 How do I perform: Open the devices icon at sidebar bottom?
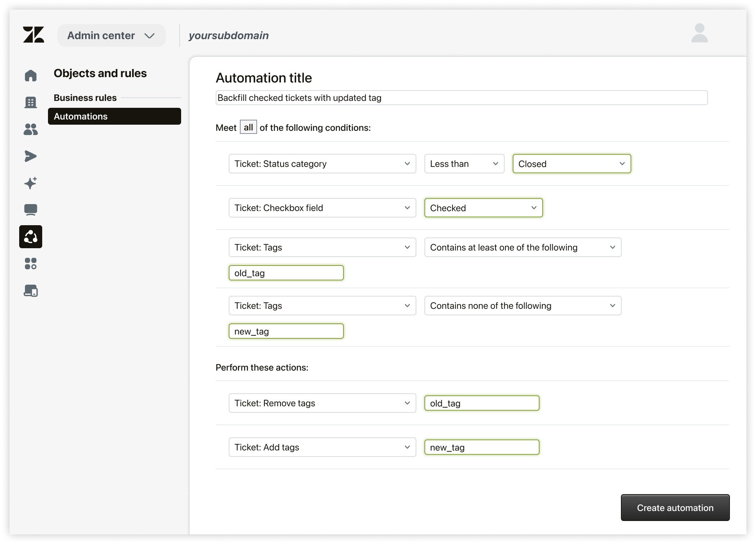(x=31, y=290)
